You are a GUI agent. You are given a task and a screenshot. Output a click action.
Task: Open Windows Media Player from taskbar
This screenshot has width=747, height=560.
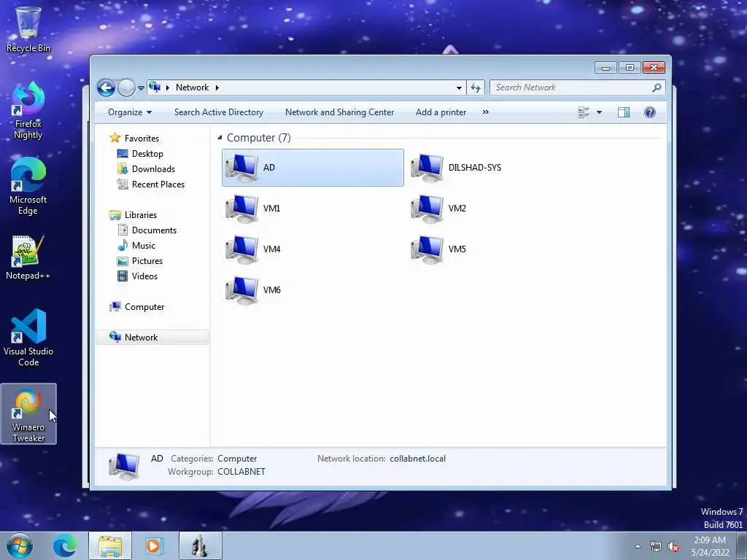[154, 545]
